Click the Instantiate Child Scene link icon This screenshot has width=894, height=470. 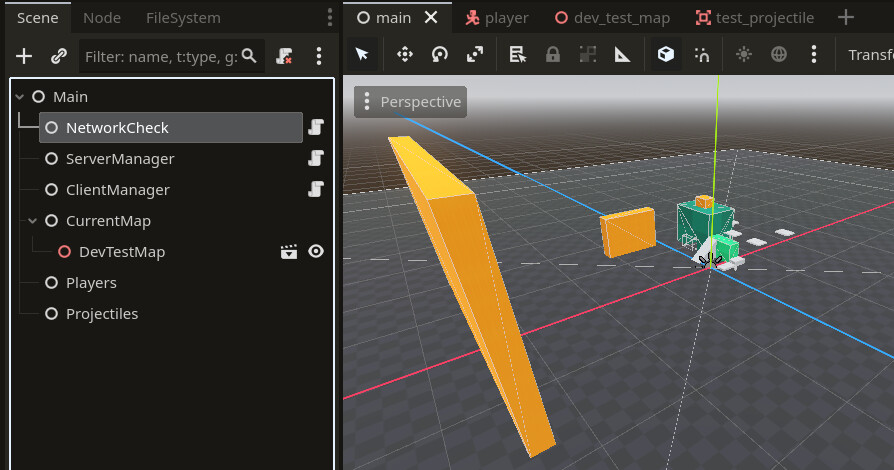[59, 56]
